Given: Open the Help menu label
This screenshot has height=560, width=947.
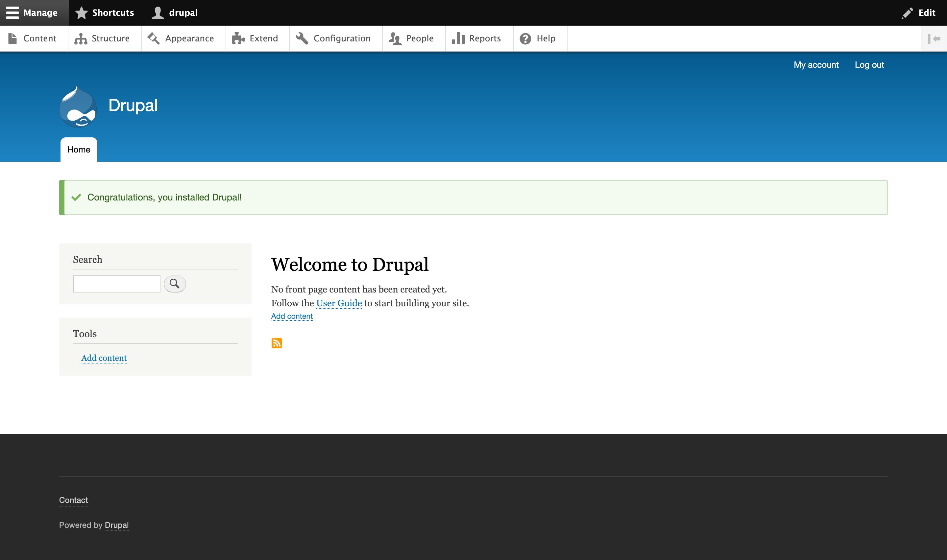Looking at the screenshot, I should pyautogui.click(x=546, y=38).
